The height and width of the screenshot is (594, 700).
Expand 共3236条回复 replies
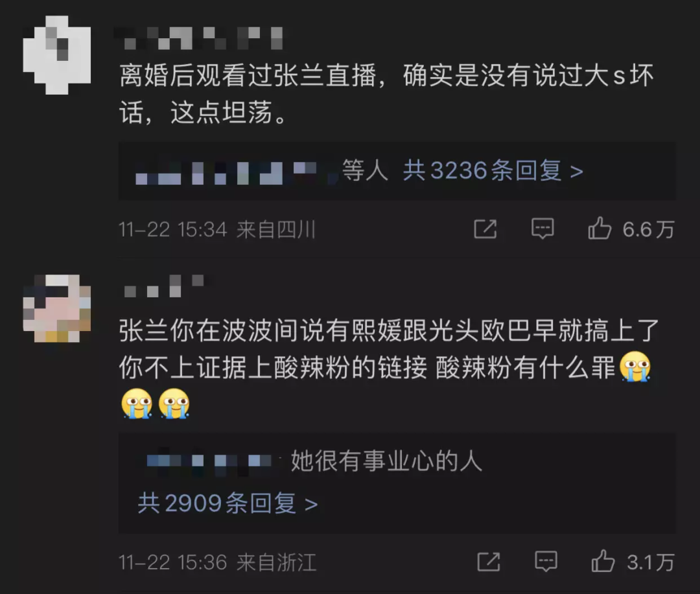tap(493, 171)
